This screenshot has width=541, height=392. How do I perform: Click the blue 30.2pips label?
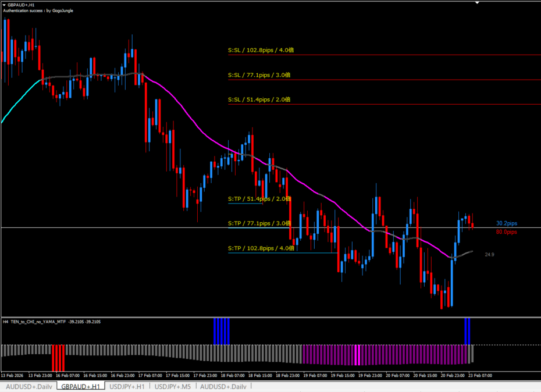tap(506, 223)
